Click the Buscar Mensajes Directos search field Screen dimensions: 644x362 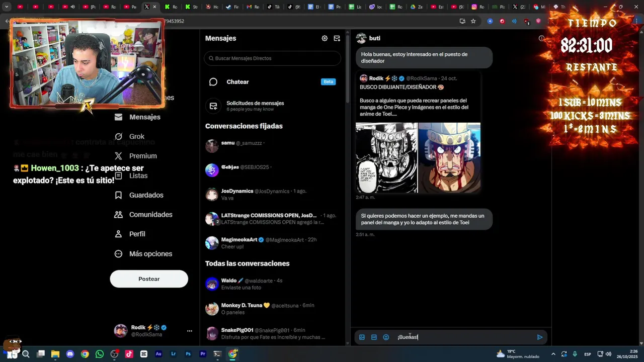(x=272, y=58)
